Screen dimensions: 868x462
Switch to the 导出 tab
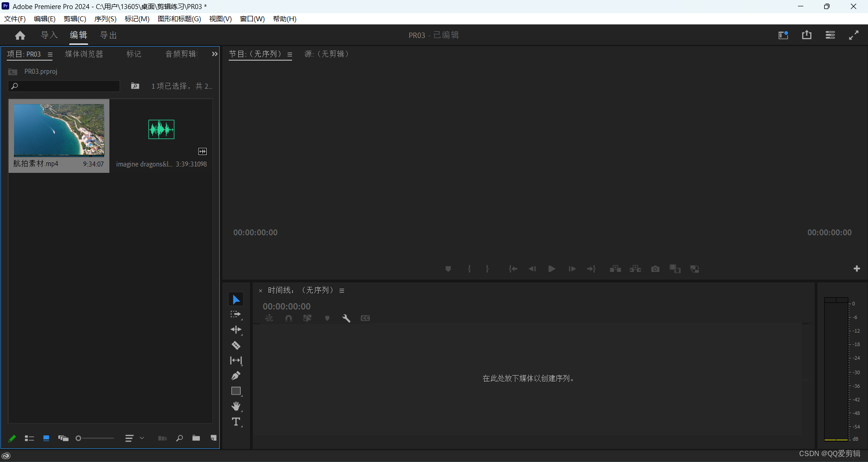coord(108,35)
